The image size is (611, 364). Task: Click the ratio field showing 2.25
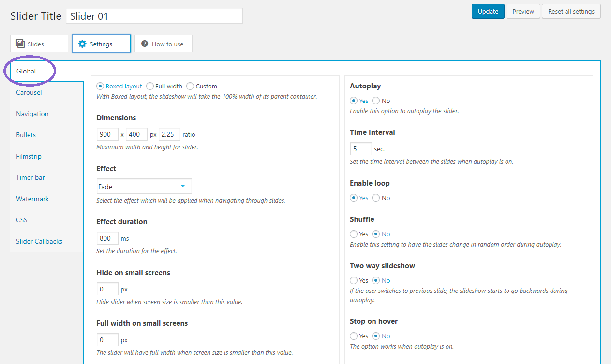click(169, 134)
